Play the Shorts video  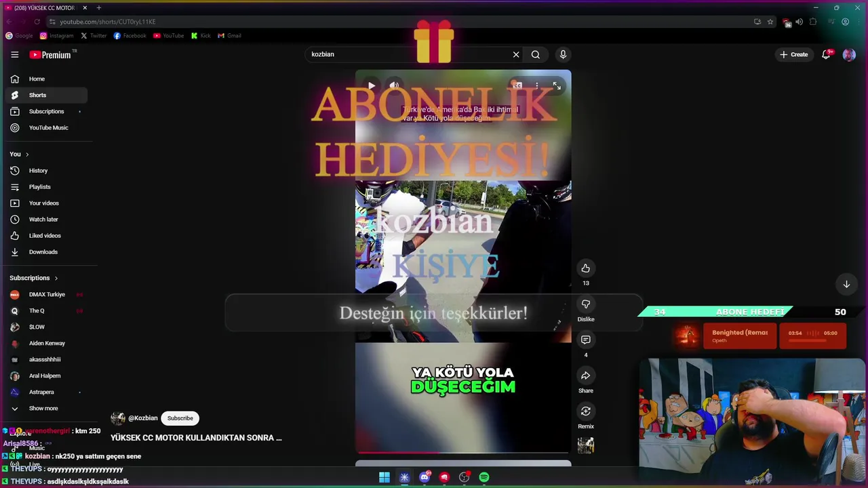[372, 85]
